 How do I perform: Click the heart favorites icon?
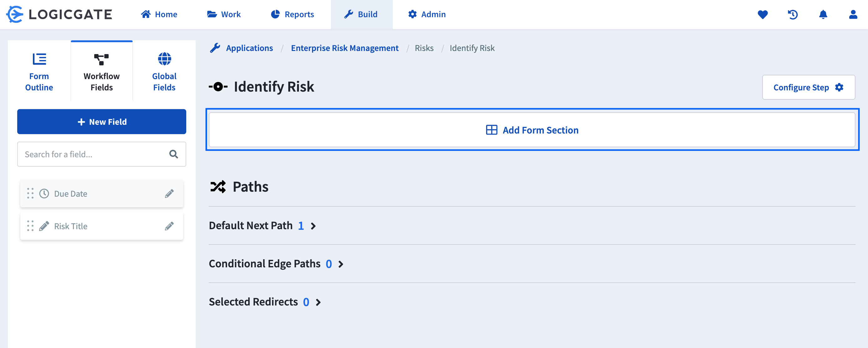(763, 14)
